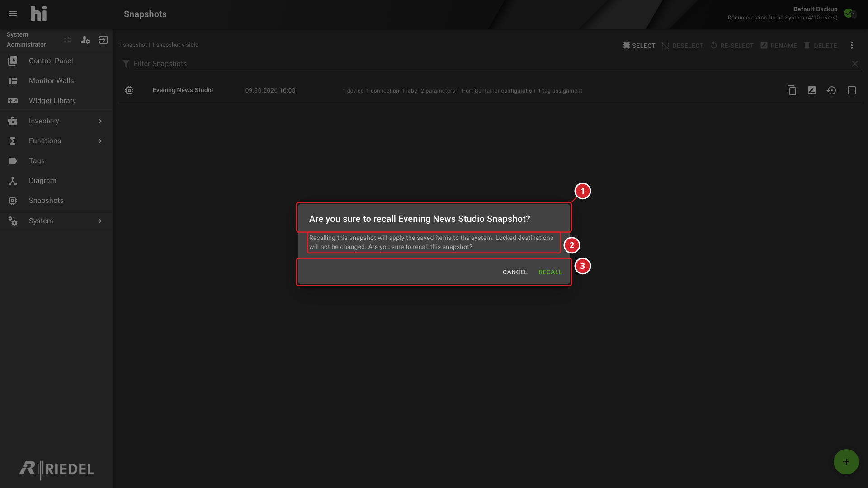Open user settings icon
Screen dimensions: 868x488
coord(85,40)
